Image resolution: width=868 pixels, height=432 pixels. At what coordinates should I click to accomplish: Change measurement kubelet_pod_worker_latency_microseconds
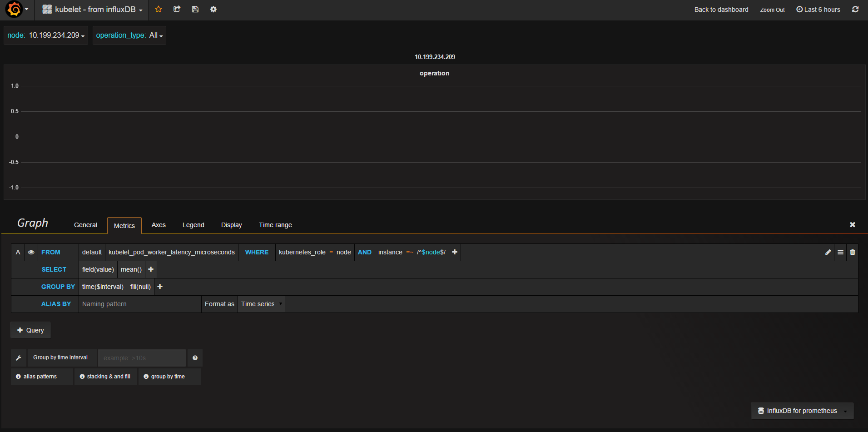pyautogui.click(x=172, y=252)
